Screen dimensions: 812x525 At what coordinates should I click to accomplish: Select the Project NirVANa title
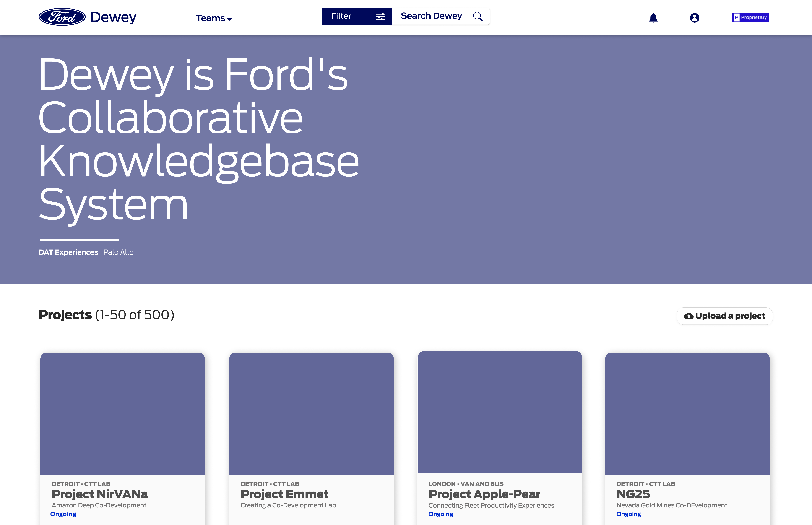[100, 494]
